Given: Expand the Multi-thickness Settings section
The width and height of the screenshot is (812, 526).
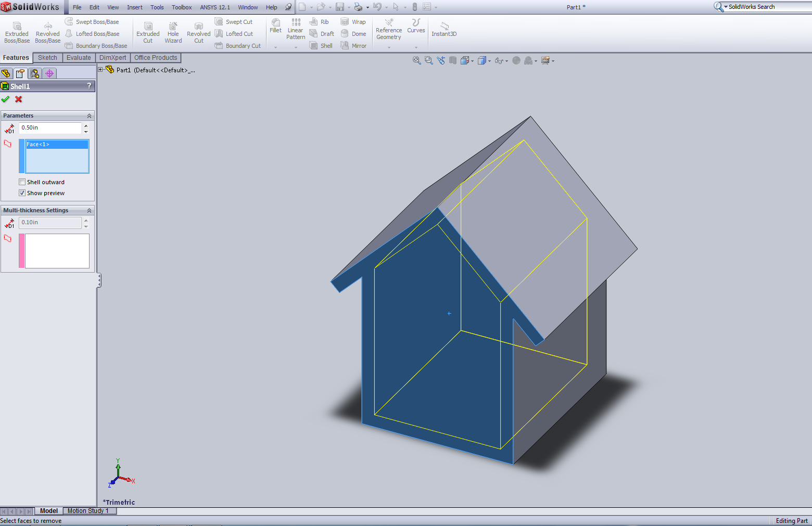Looking at the screenshot, I should tap(88, 210).
